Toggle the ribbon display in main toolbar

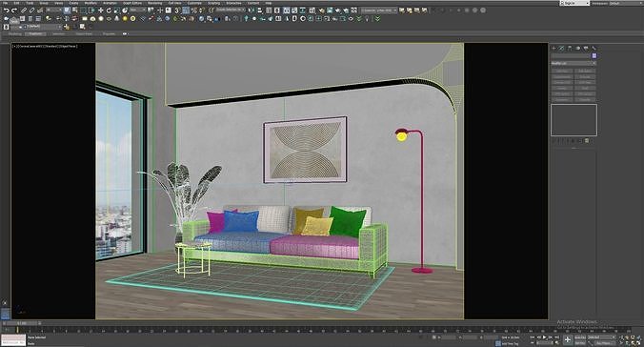(x=286, y=10)
